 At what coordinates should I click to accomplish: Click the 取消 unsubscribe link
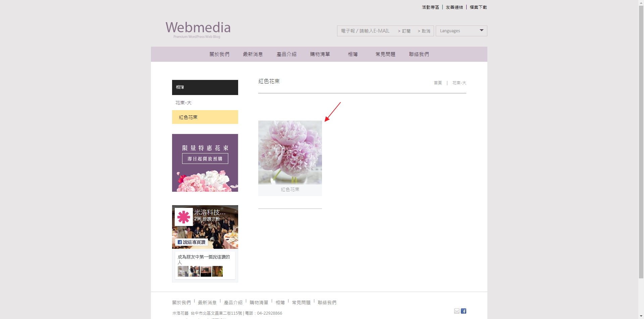pos(424,31)
